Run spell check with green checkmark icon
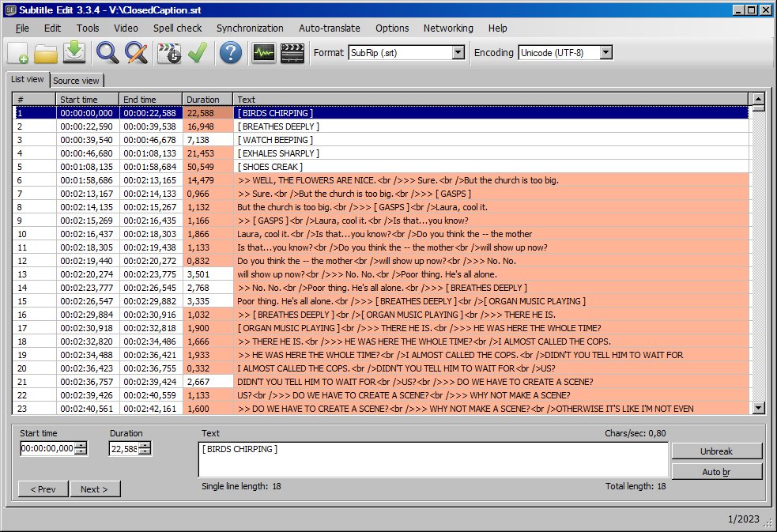777x532 pixels. pyautogui.click(x=198, y=52)
